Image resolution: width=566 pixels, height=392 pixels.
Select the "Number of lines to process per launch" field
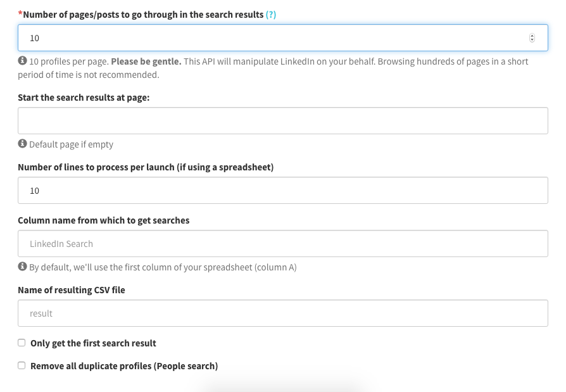point(282,191)
